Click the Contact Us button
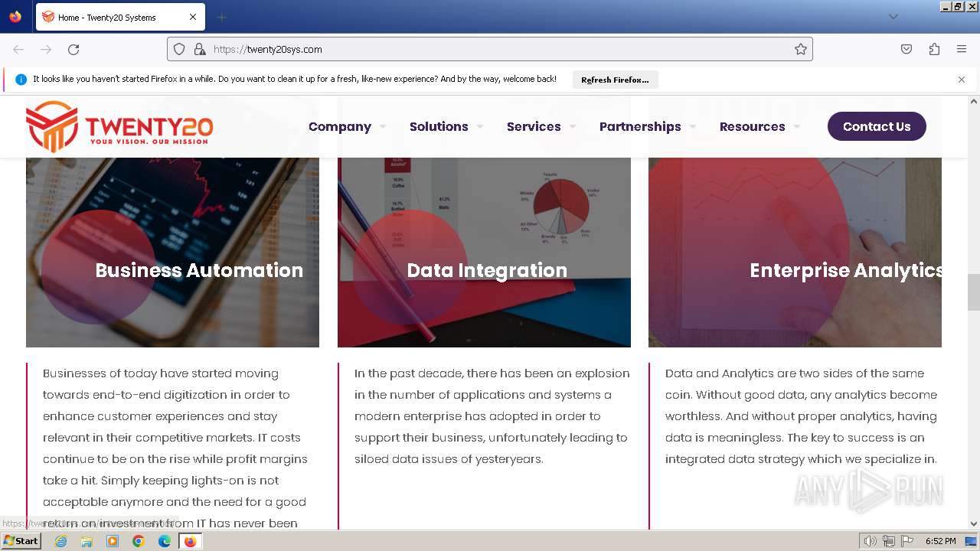This screenshot has height=551, width=980. pos(877,127)
